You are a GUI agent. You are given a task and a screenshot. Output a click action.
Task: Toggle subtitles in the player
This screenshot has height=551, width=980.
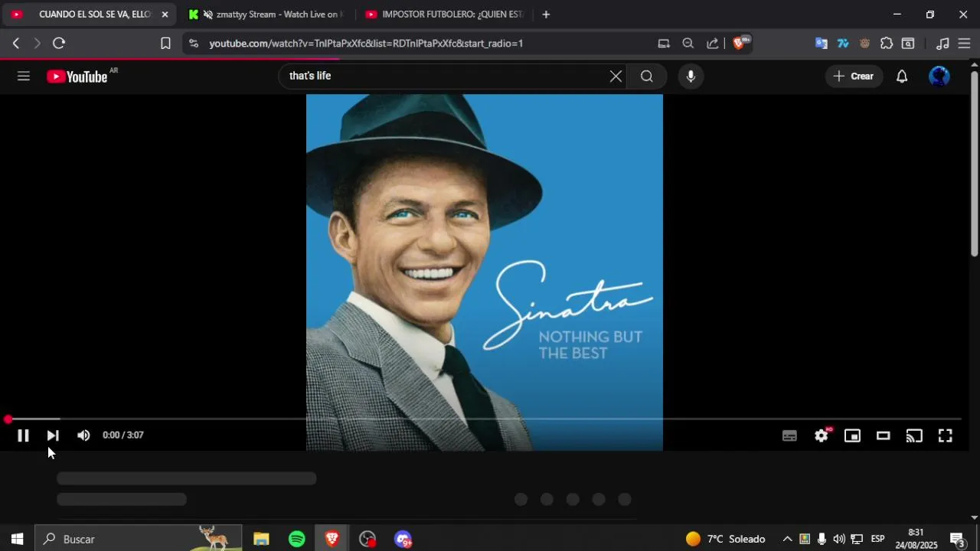pos(789,435)
